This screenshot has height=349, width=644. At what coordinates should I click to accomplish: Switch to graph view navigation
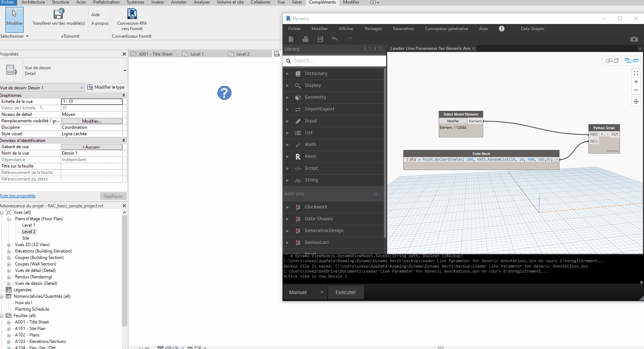point(631,61)
